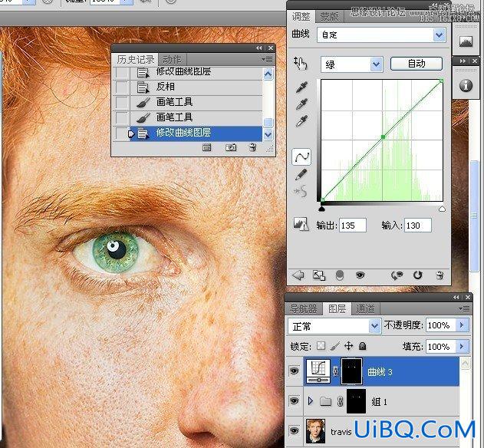
Task: Expand the 组 1 group triangle
Action: tap(311, 401)
